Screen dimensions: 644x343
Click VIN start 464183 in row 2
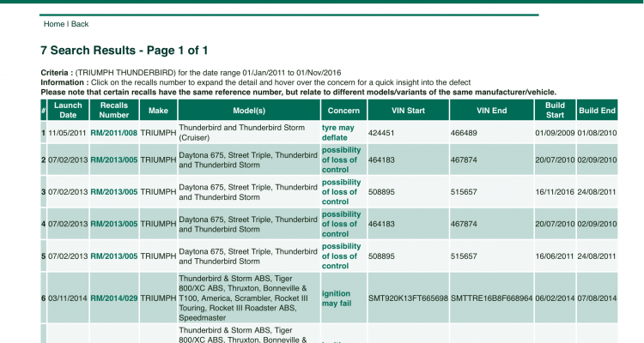click(381, 160)
